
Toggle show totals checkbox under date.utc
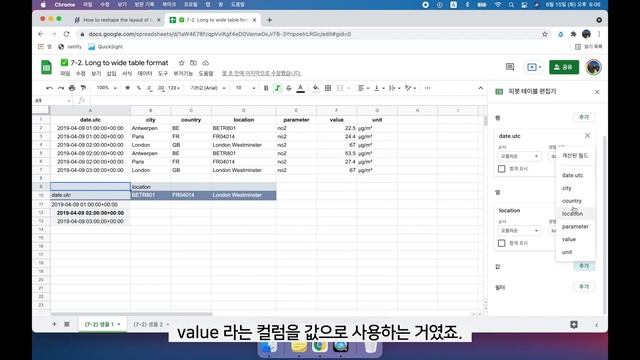point(502,169)
